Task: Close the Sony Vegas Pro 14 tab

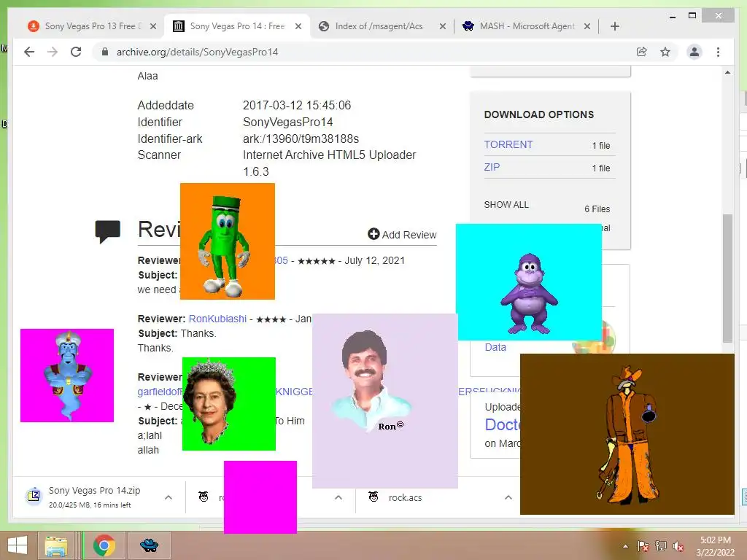Action: coord(298,26)
